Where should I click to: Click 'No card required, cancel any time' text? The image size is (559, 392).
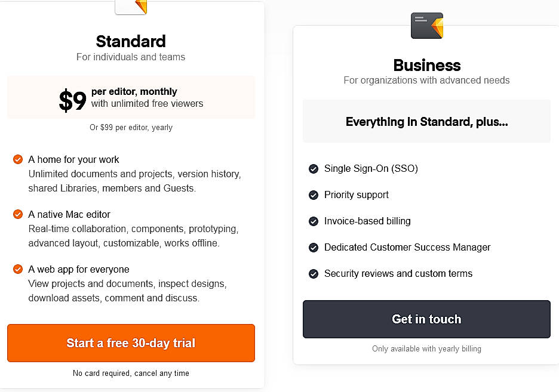point(131,373)
